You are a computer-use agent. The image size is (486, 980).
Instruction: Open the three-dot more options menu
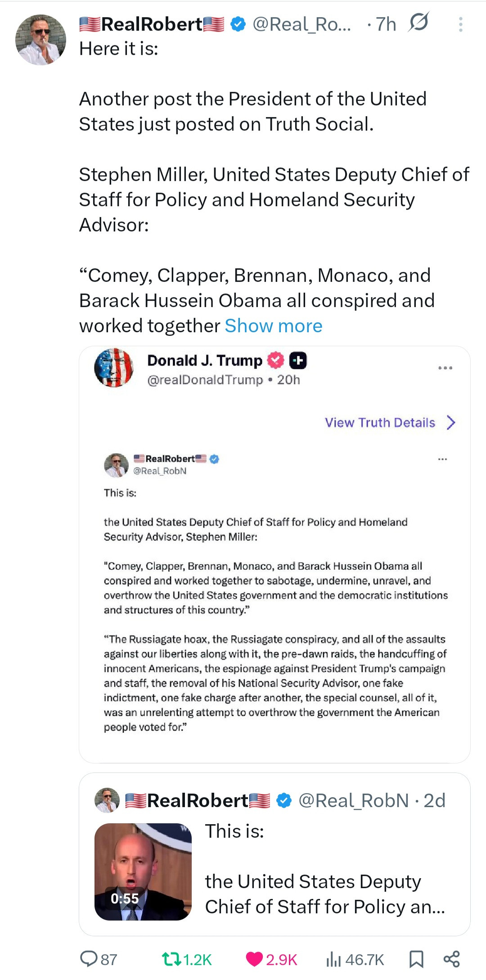pyautogui.click(x=460, y=24)
